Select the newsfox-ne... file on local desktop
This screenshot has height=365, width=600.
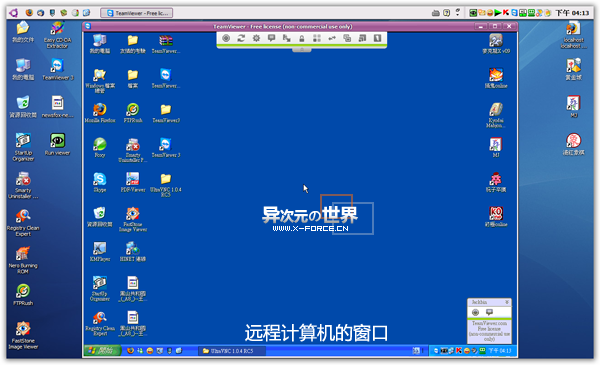57,107
